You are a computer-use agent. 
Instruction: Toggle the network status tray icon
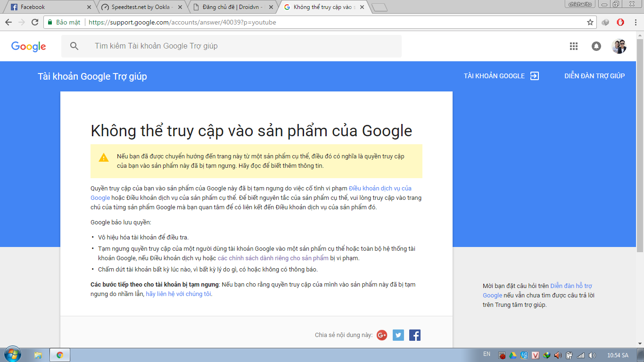(x=580, y=355)
